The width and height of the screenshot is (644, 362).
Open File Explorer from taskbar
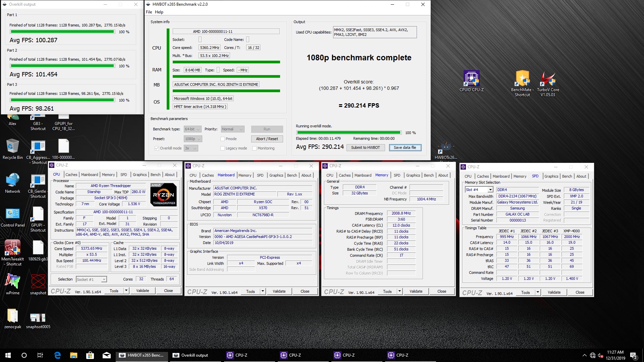(74, 355)
